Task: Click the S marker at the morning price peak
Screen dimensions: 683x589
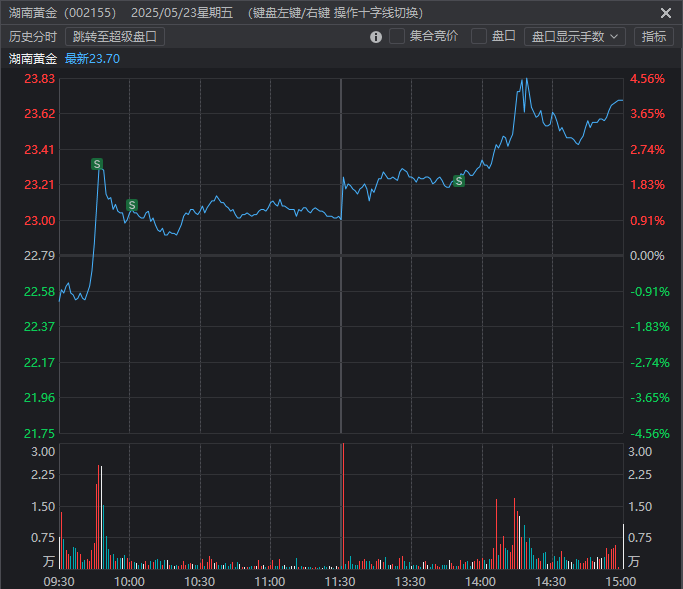Action: coord(97,163)
